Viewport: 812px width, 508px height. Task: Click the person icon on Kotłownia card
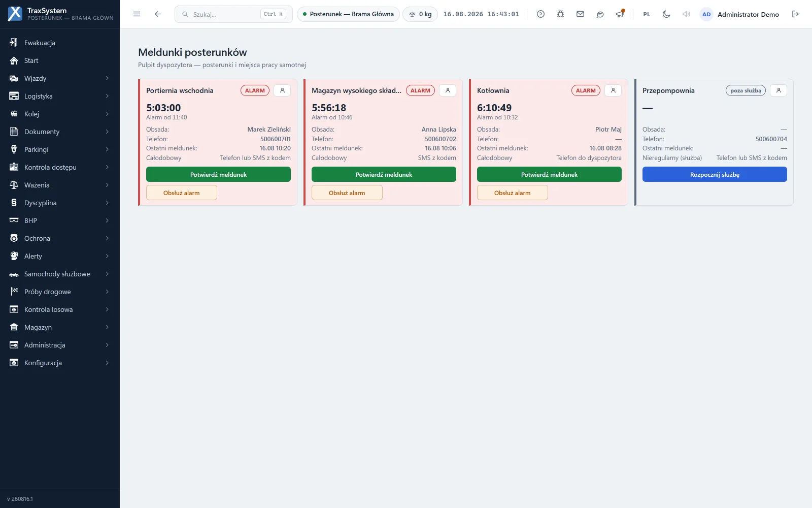point(613,90)
